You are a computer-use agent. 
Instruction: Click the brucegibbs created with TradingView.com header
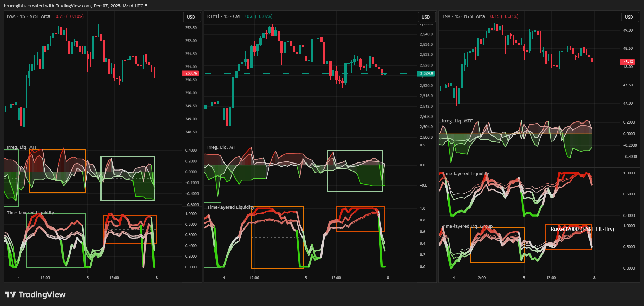click(76, 6)
